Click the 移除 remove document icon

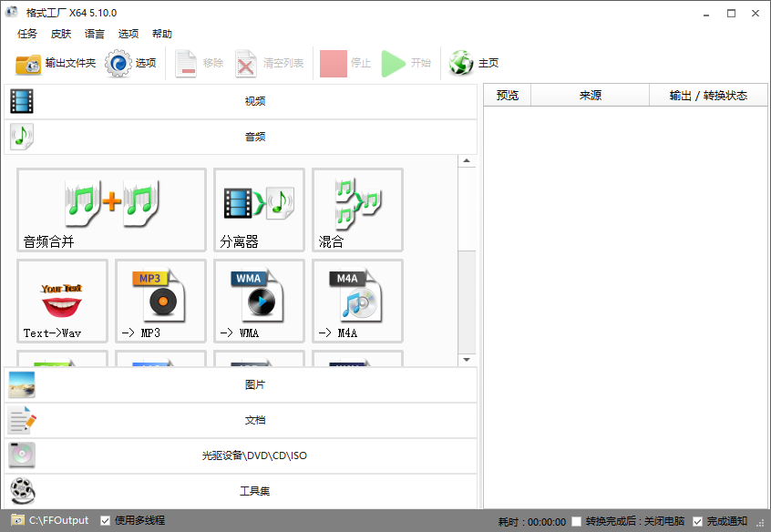pos(186,64)
